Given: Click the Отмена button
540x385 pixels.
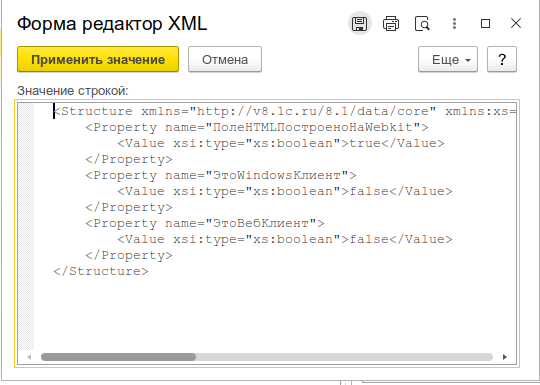Looking at the screenshot, I should 225,59.
